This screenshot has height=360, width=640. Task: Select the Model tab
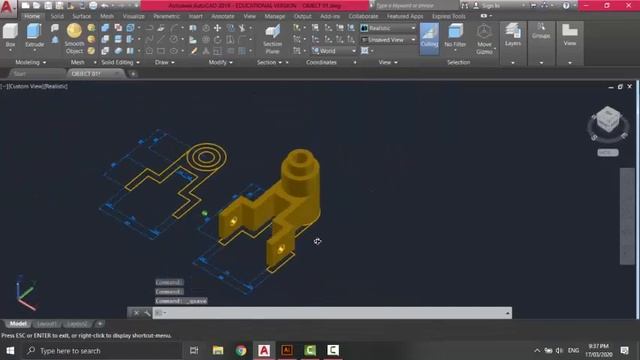coord(18,324)
